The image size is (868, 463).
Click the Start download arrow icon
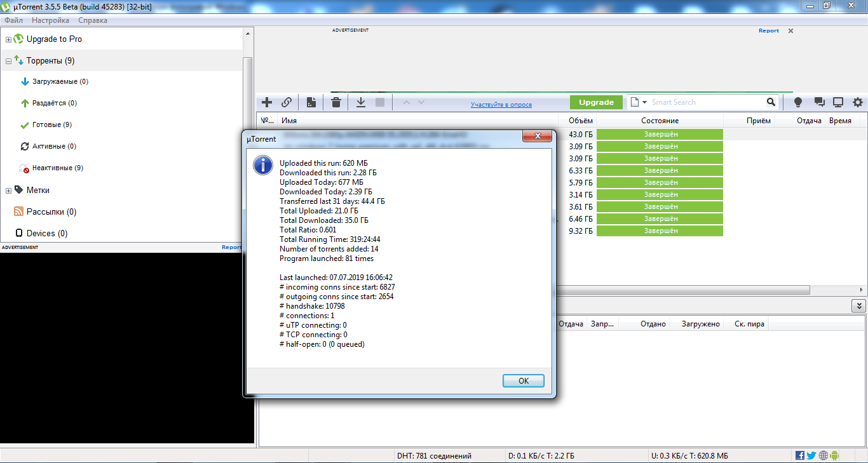point(360,102)
